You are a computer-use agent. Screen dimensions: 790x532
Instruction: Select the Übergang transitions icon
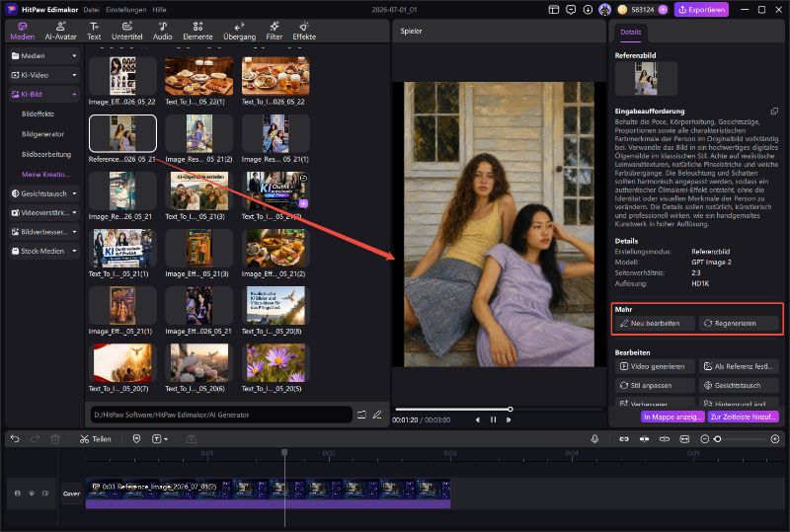[239, 31]
